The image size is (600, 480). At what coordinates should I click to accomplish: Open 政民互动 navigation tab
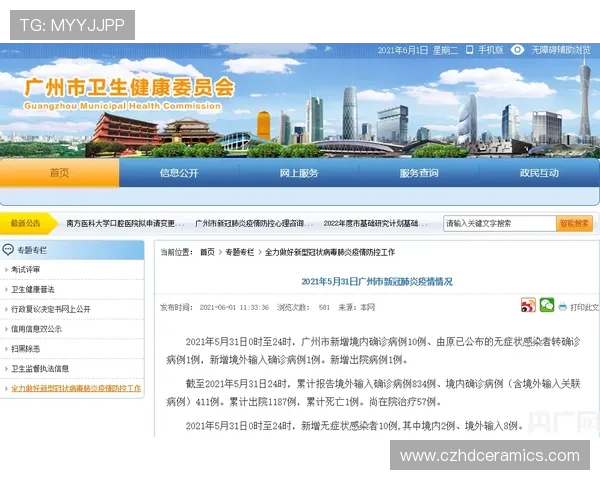click(x=539, y=173)
